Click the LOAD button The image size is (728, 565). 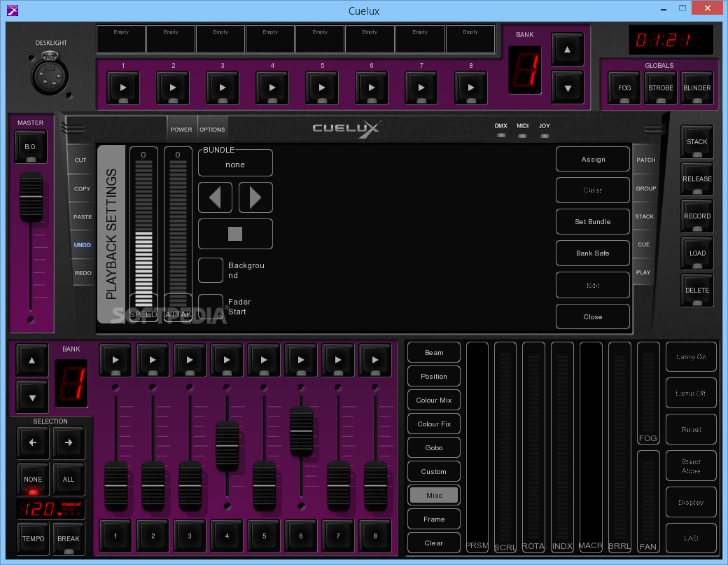(x=697, y=253)
